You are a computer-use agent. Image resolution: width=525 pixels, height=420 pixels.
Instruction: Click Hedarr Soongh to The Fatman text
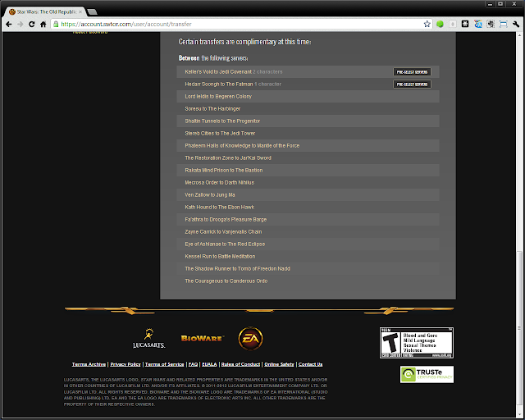pyautogui.click(x=219, y=84)
